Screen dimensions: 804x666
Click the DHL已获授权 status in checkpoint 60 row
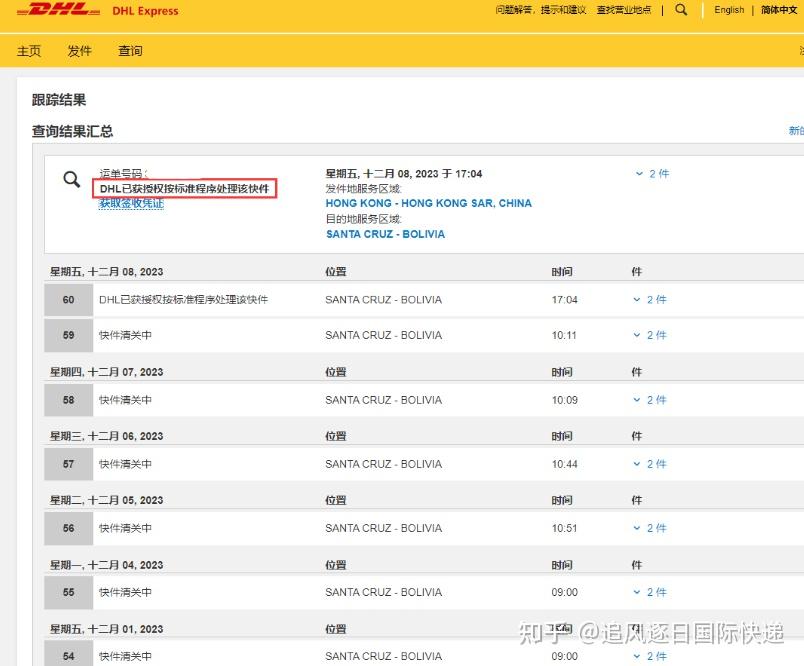pos(184,300)
